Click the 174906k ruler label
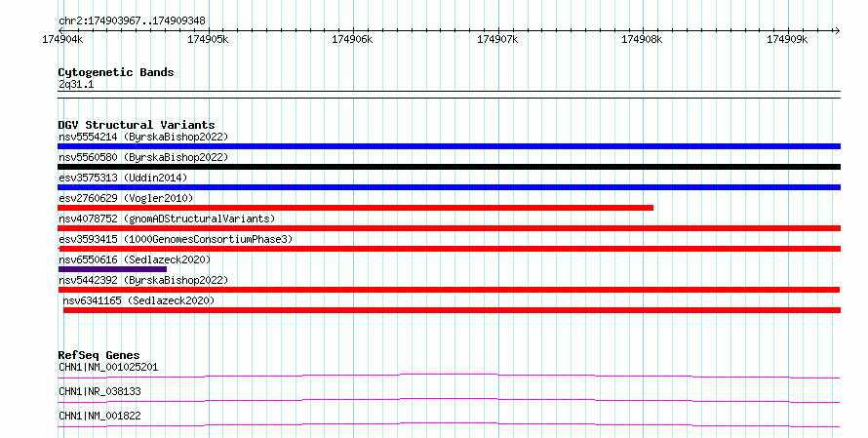868x438 pixels. (x=352, y=40)
